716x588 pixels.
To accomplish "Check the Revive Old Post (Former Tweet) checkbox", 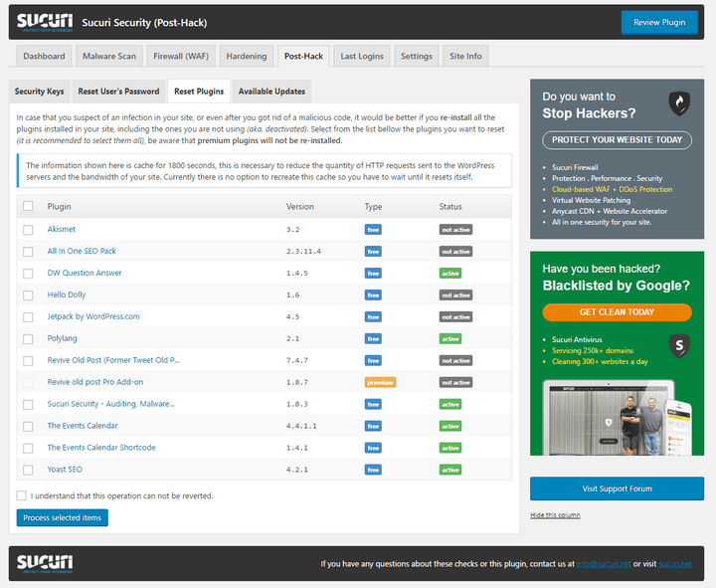I will point(28,361).
